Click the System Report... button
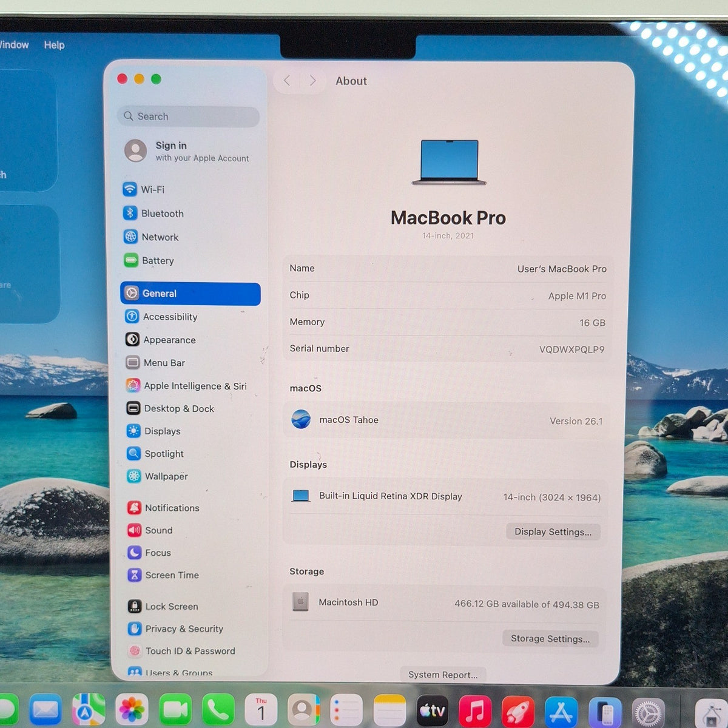This screenshot has width=728, height=728. click(x=443, y=675)
